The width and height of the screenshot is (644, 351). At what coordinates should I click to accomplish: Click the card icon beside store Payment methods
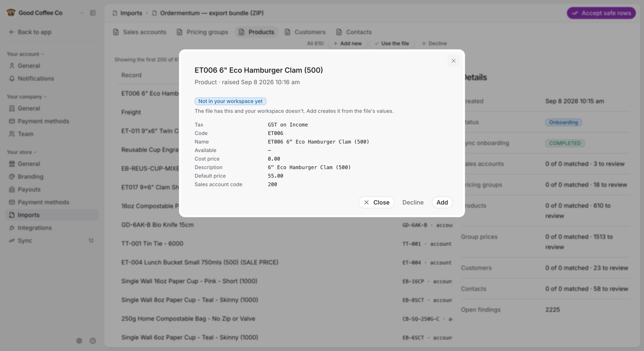[x=12, y=202]
